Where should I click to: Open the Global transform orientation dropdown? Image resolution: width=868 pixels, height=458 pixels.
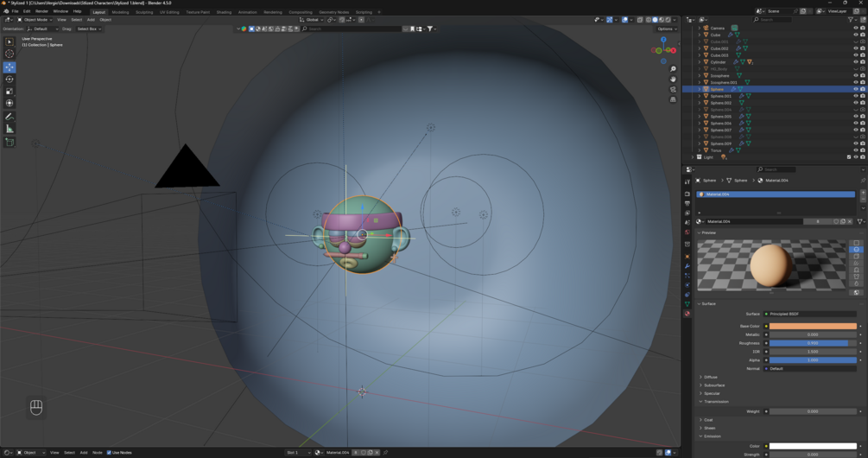[312, 20]
